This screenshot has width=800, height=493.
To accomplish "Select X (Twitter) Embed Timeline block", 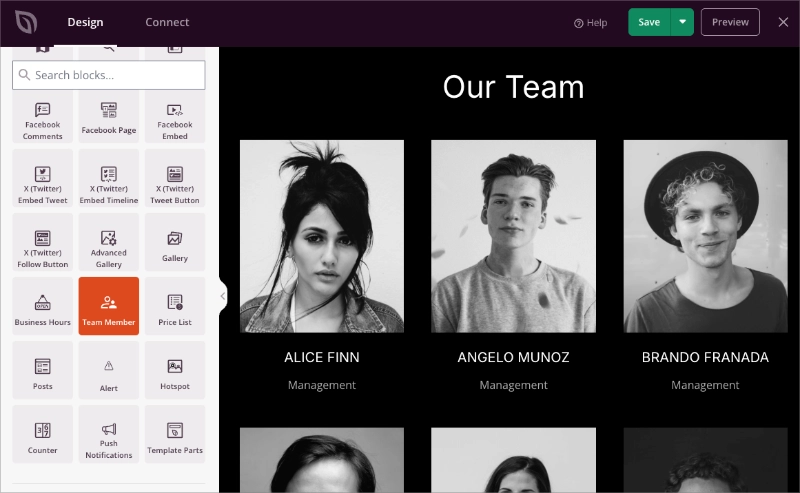I will (x=109, y=178).
